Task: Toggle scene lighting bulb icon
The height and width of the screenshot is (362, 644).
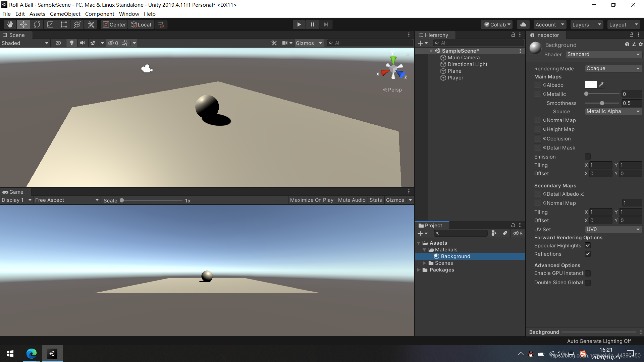Action: 71,43
